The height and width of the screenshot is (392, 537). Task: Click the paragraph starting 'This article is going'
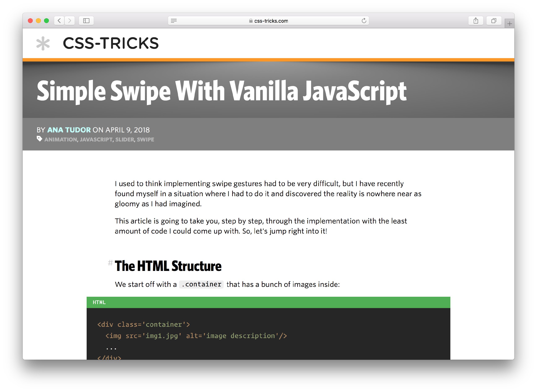click(x=261, y=226)
